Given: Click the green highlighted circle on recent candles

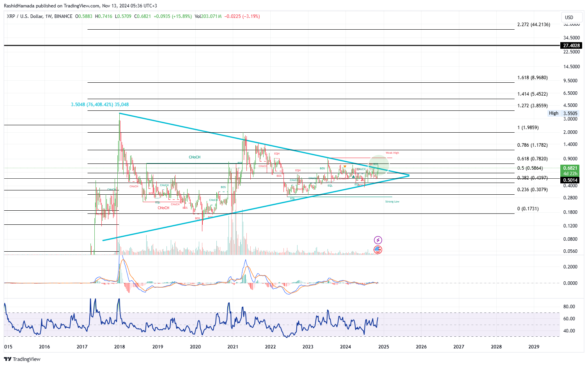Looking at the screenshot, I should pyautogui.click(x=379, y=165).
